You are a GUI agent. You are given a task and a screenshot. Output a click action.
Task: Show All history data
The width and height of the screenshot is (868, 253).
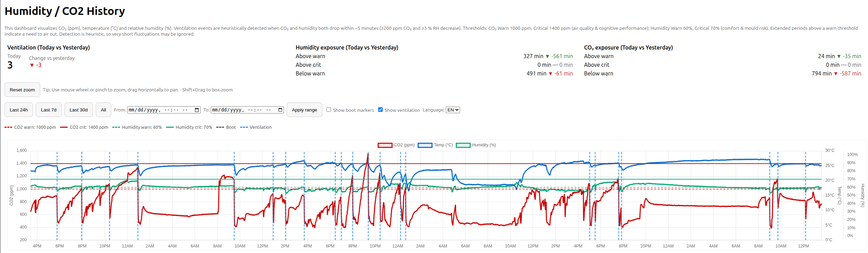(103, 110)
